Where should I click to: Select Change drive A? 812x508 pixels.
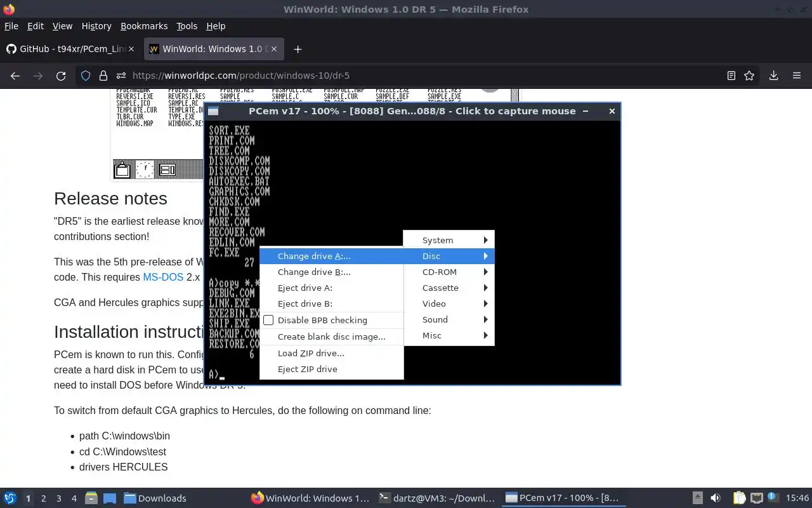coord(331,256)
